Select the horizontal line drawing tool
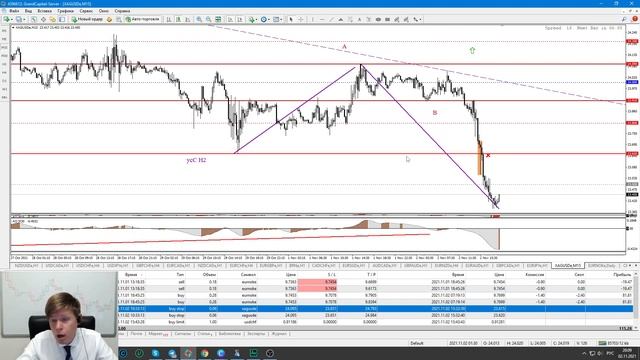 (322, 19)
